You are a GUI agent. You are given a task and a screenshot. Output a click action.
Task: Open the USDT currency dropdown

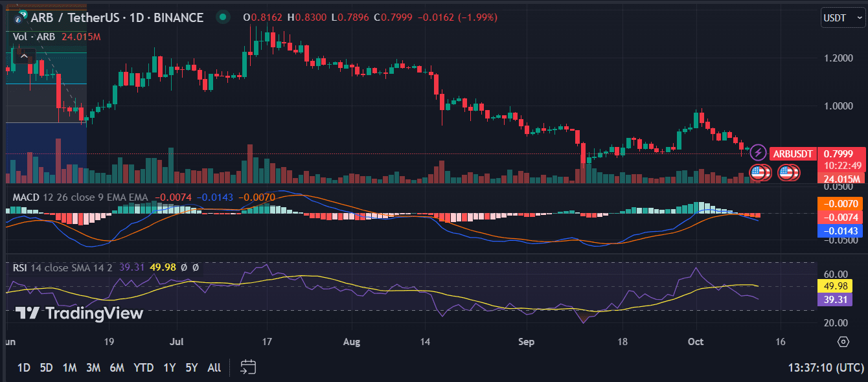pos(843,17)
